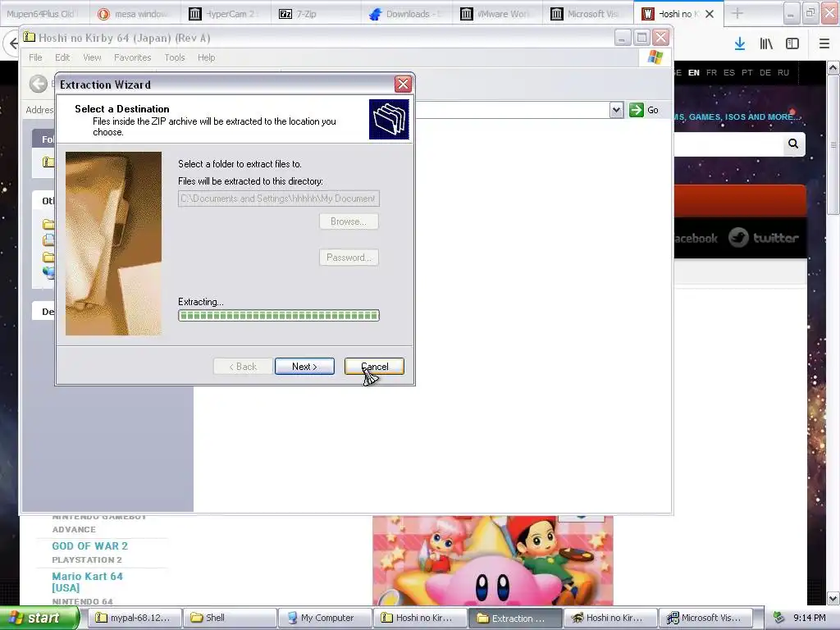Open the browser library icon
Viewport: 840px width, 630px height.
pyautogui.click(x=766, y=44)
